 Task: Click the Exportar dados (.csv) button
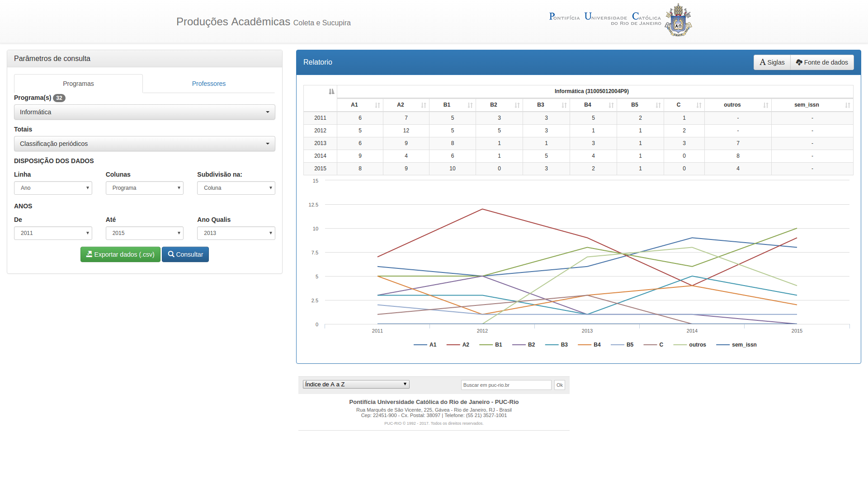point(120,254)
